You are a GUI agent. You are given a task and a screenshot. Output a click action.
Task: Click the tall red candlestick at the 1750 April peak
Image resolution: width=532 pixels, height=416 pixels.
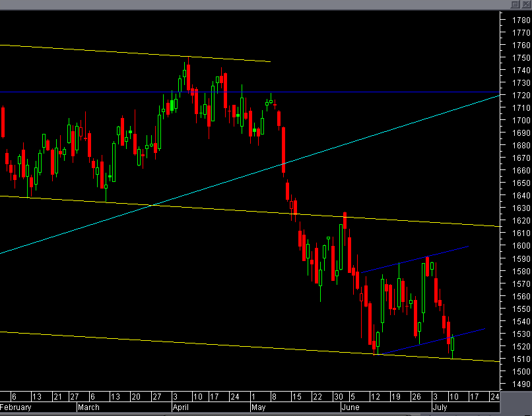tap(188, 76)
